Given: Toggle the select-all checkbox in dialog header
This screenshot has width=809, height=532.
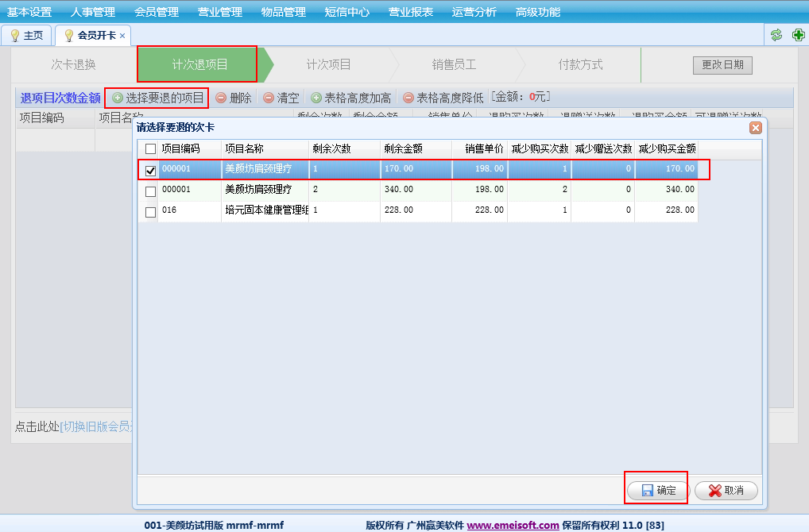Looking at the screenshot, I should [150, 148].
